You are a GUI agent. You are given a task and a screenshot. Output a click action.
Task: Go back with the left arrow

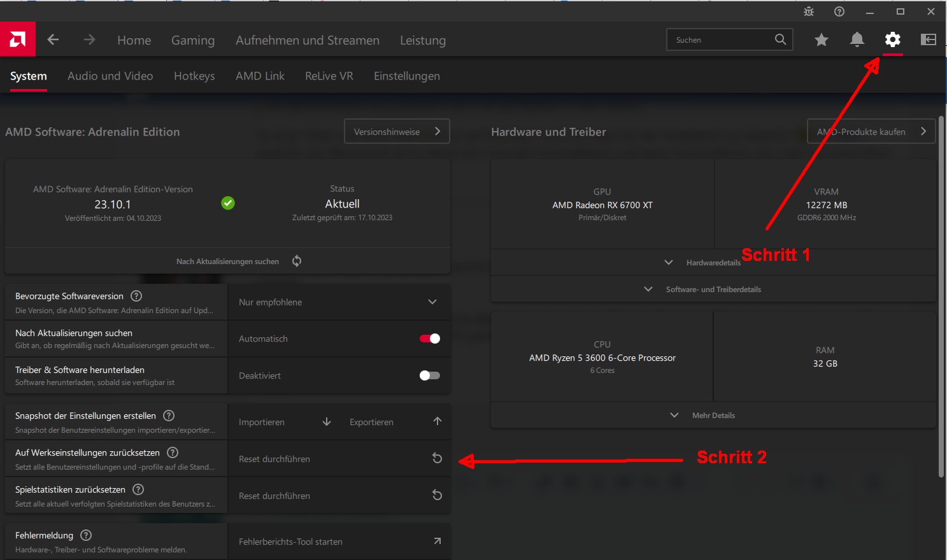point(53,39)
